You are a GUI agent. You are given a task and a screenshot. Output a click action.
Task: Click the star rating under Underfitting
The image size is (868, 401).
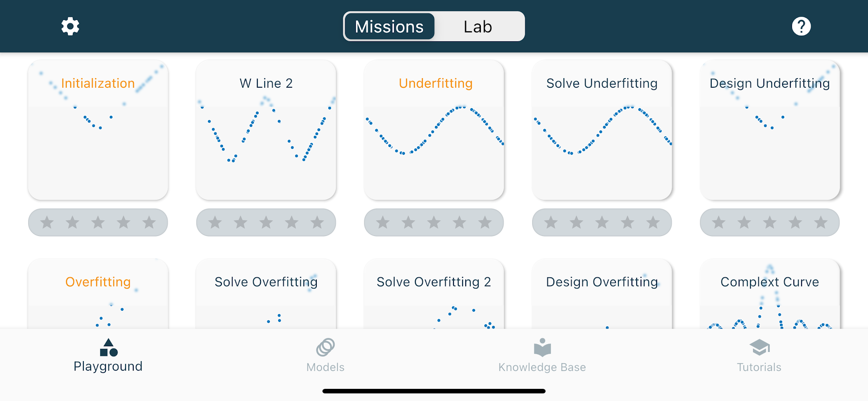click(434, 223)
